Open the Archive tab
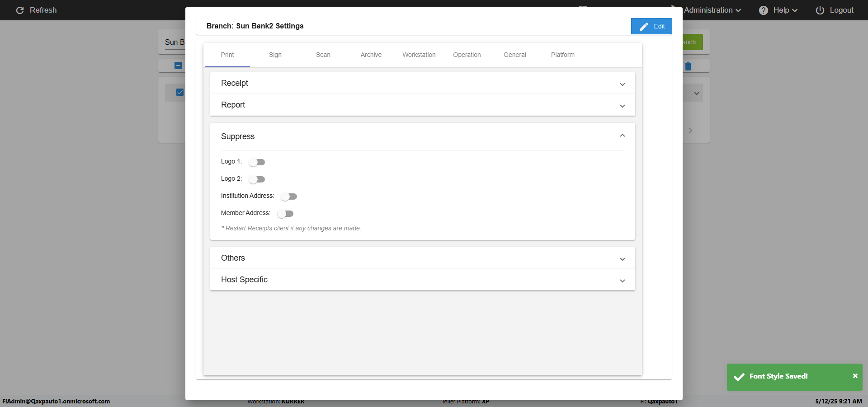This screenshot has height=407, width=868. [371, 55]
